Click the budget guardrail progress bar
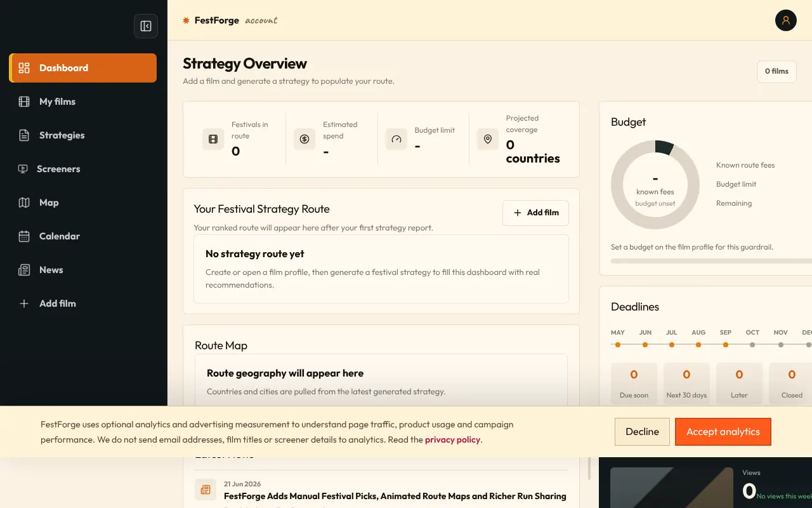 point(711,261)
